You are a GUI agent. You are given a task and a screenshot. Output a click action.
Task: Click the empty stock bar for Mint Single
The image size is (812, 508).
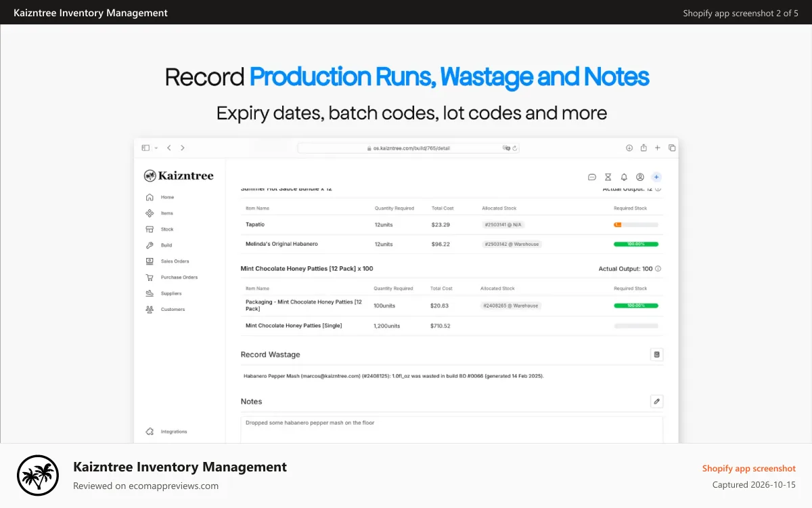[x=636, y=326]
